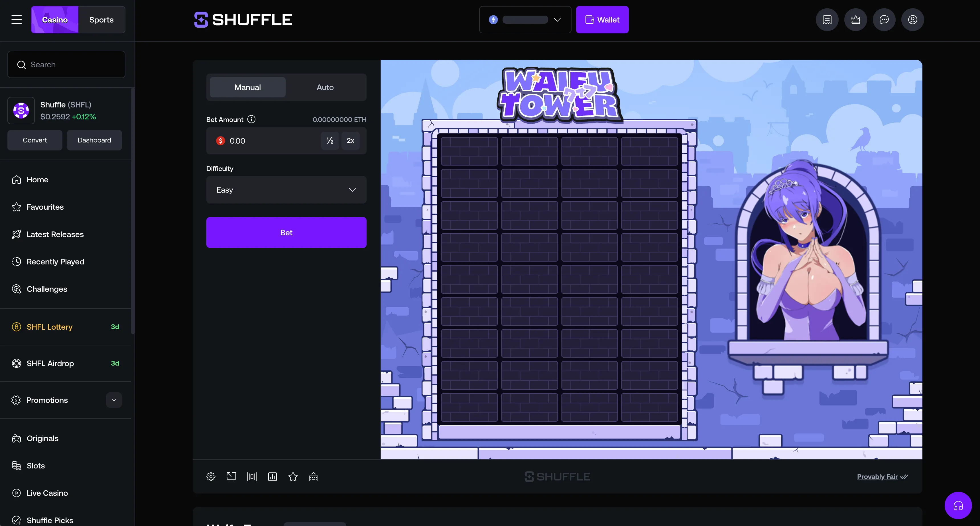Switch to Auto betting mode

pos(325,87)
